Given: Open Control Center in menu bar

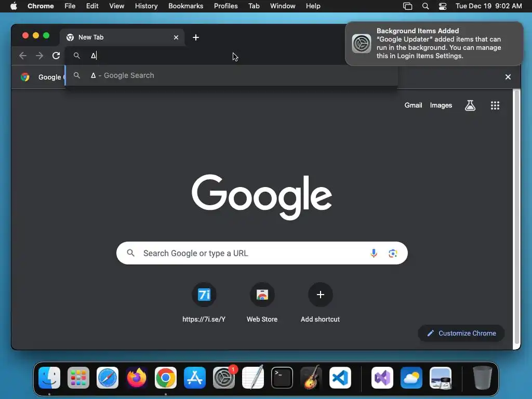Looking at the screenshot, I should pos(443,6).
